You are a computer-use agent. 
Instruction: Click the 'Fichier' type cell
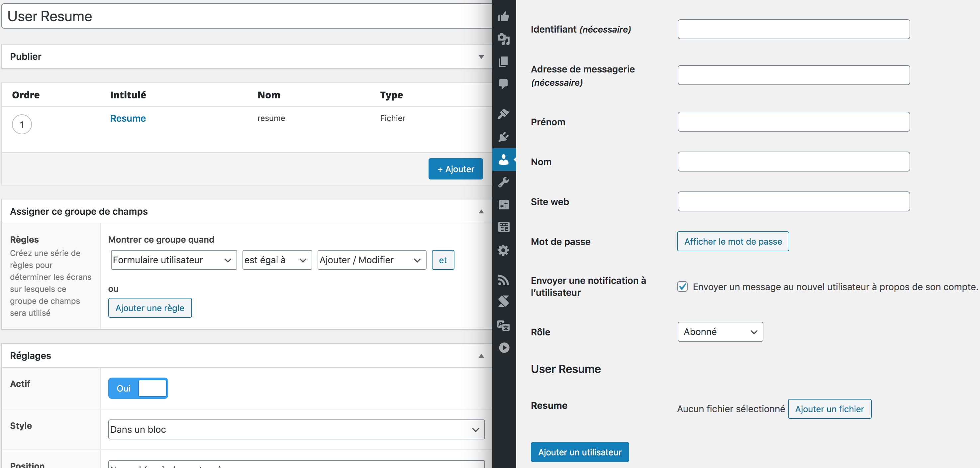coord(393,118)
